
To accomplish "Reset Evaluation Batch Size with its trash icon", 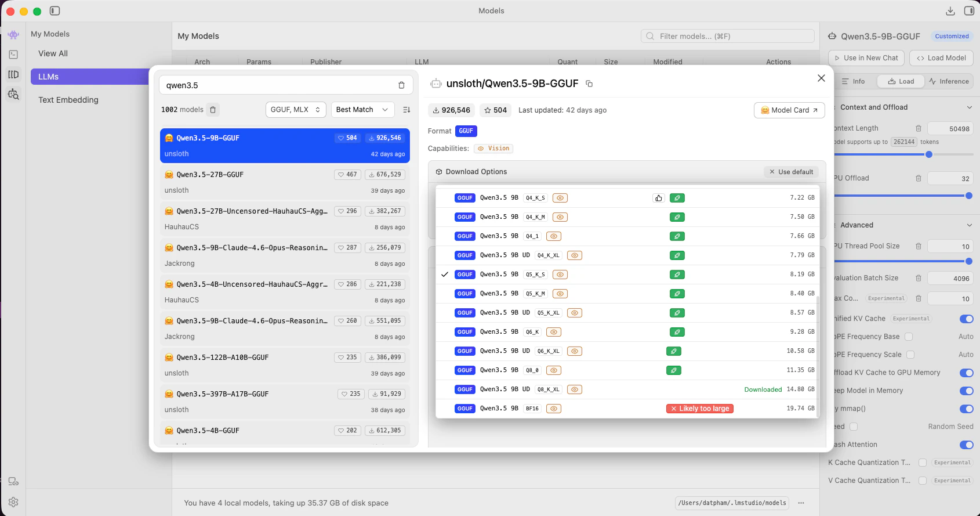I will pyautogui.click(x=919, y=278).
